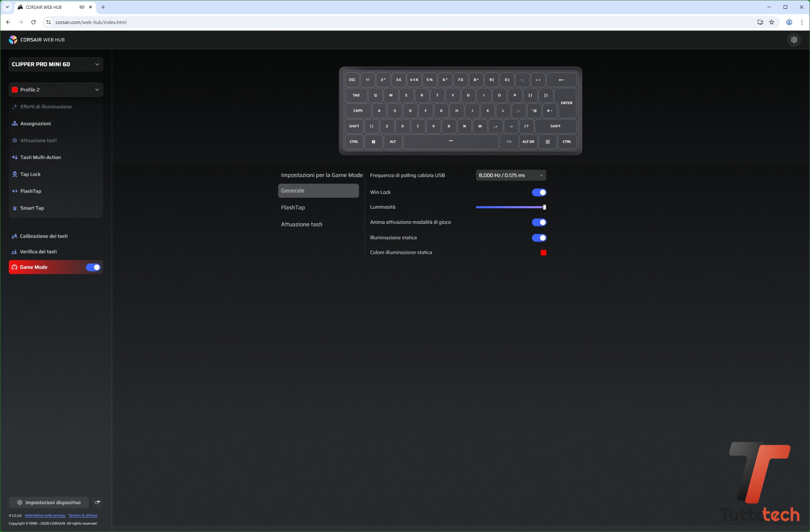Click the Windows key on the virtual keyboard

[x=373, y=142]
